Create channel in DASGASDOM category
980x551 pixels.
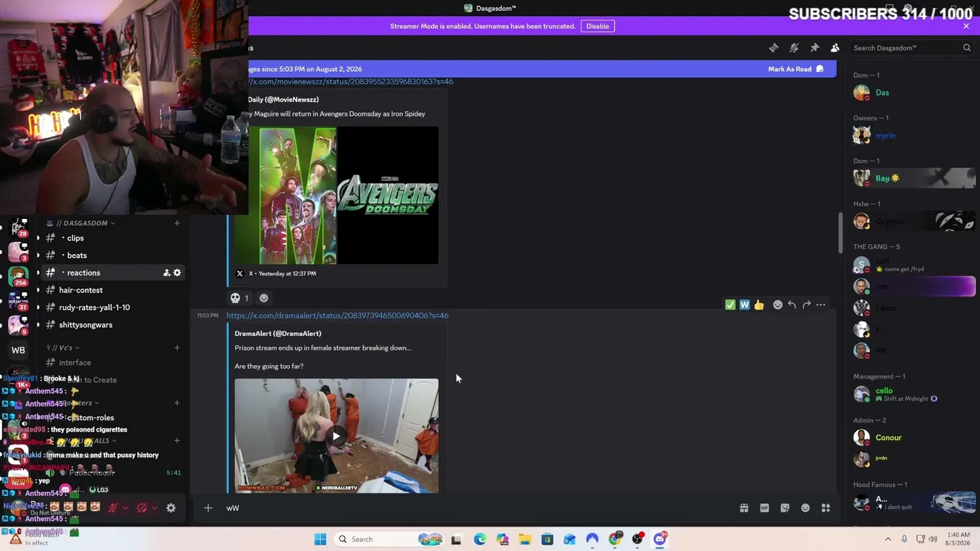click(x=177, y=223)
